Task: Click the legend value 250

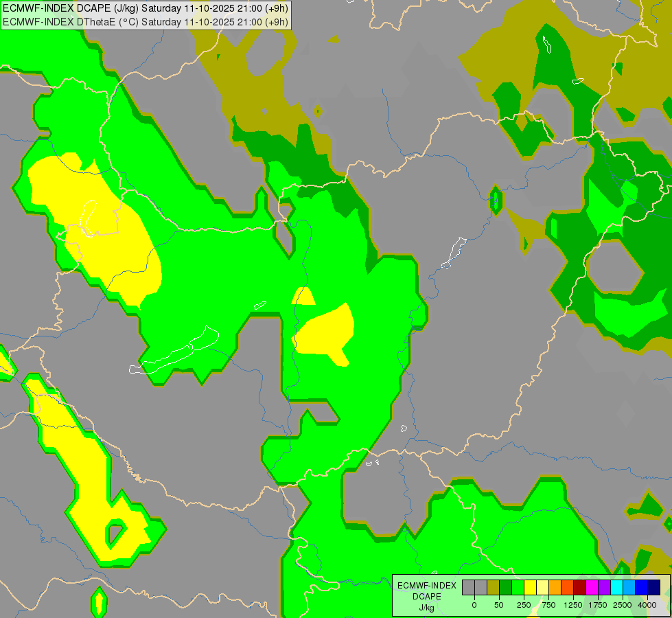Action: [x=524, y=605]
